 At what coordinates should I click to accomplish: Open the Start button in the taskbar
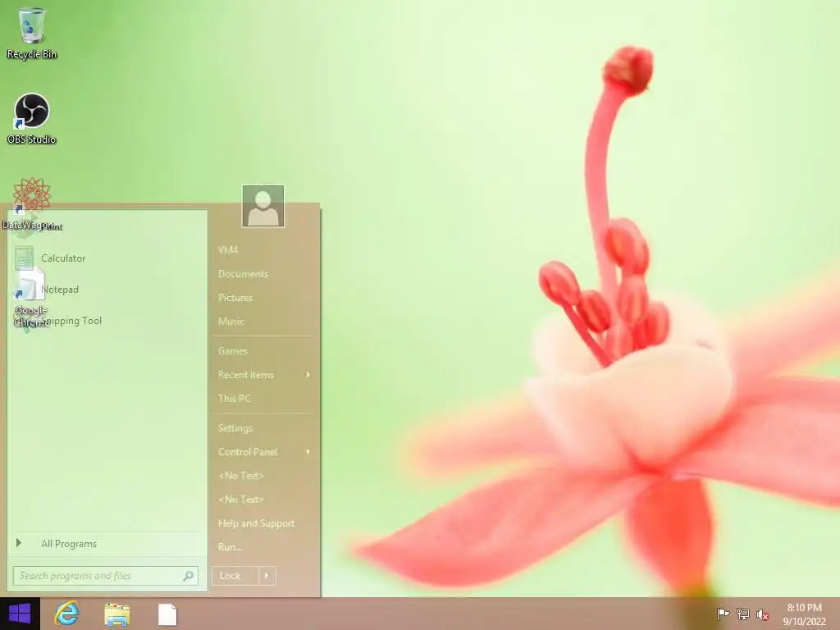pos(20,614)
